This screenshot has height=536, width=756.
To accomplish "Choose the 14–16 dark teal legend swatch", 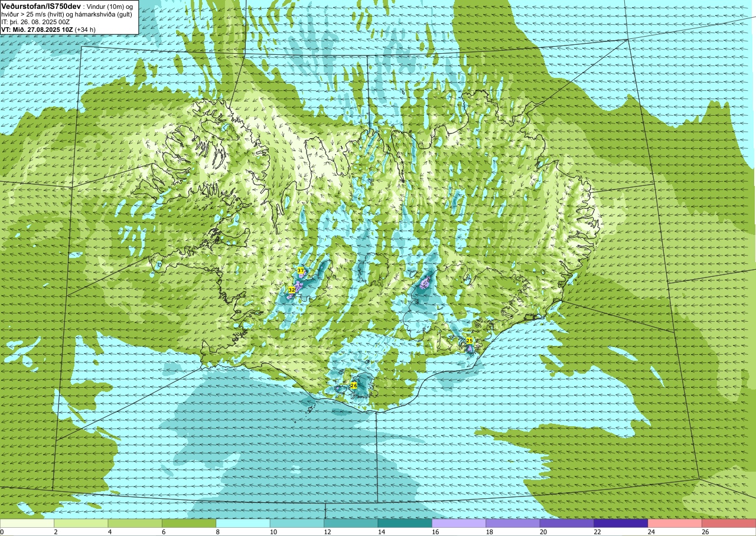I will point(405,524).
